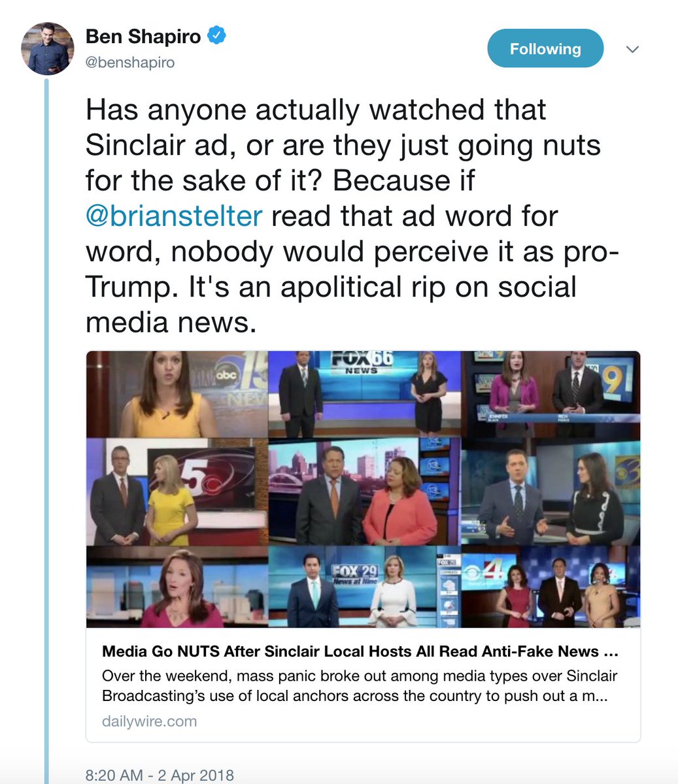This screenshot has width=678, height=784.
Task: Click the channel 4 three-anchor image
Action: [x=551, y=587]
